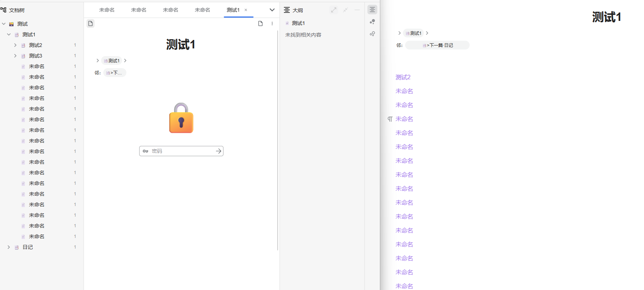Screen dimensions: 644x290
Task: Click the notebook icon beside 日记 in tree
Action: coord(16,247)
